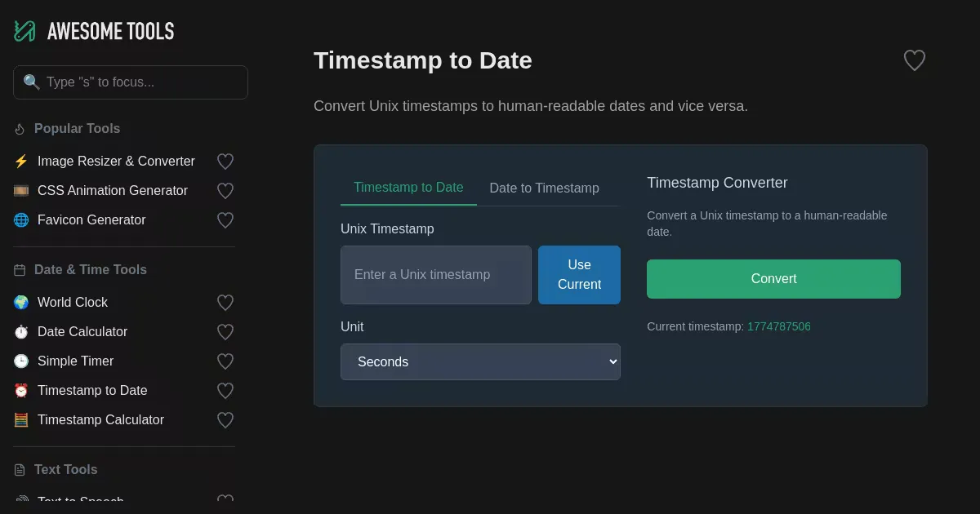Click the Use Current button
Viewport: 980px width, 514px height.
(579, 275)
